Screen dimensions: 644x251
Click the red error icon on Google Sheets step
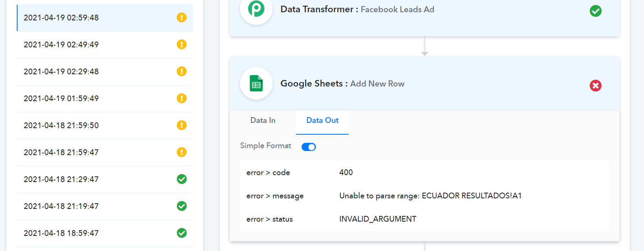pos(595,86)
